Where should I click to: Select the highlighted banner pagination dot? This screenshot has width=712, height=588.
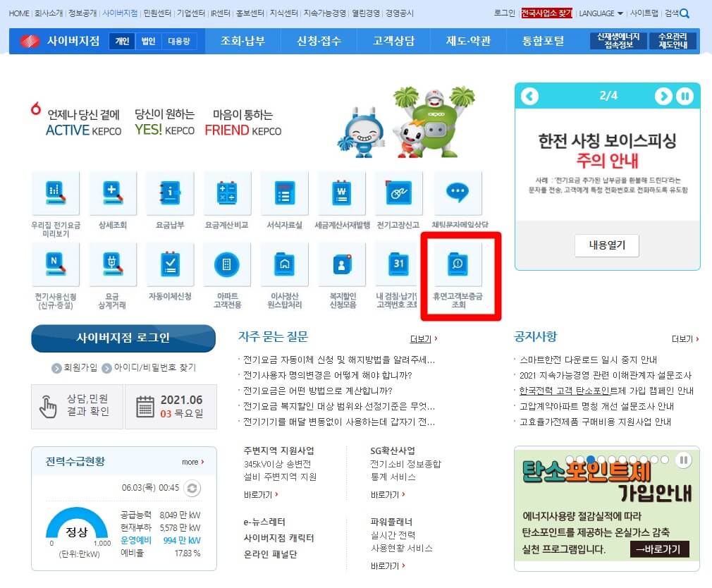(590, 459)
